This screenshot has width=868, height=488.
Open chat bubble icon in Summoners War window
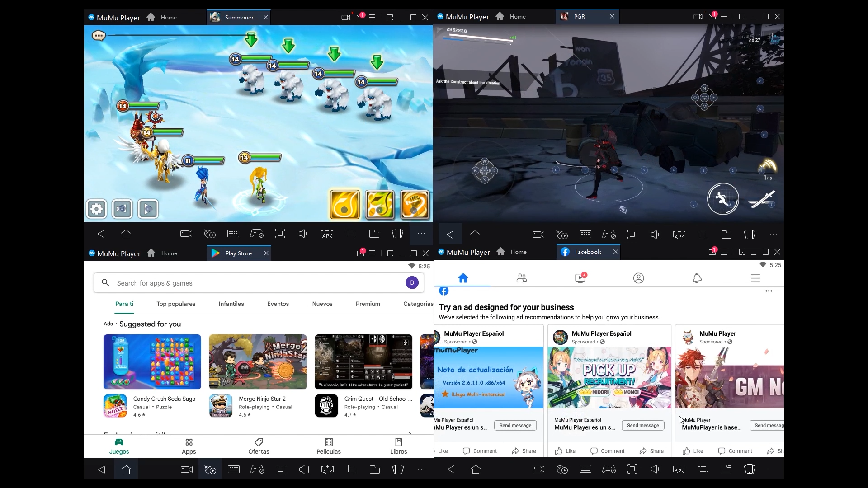99,35
